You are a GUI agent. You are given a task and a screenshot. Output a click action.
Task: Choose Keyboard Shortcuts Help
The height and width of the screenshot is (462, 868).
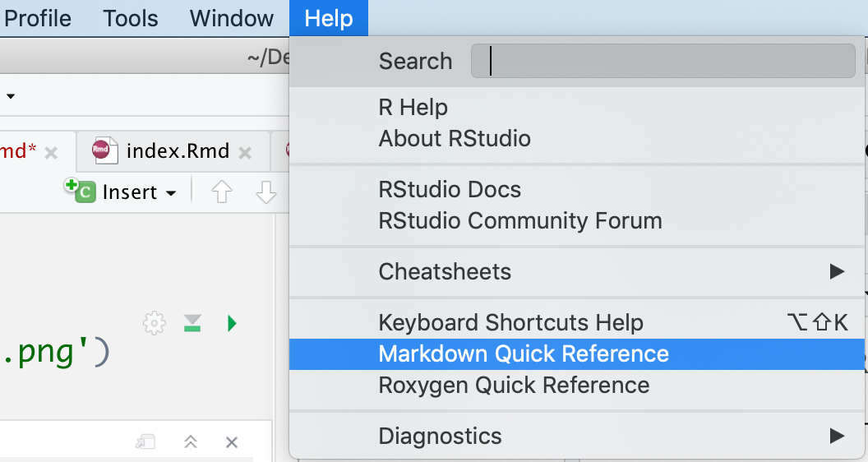pos(510,322)
